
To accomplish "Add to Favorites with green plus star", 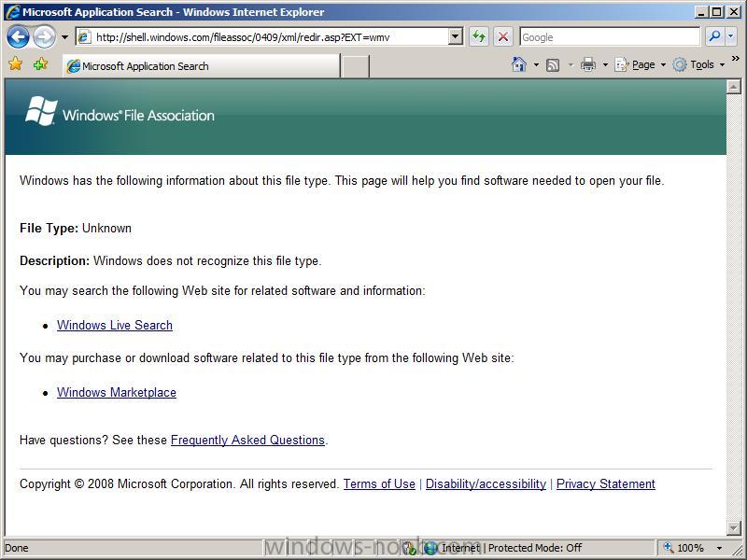I will [x=40, y=63].
